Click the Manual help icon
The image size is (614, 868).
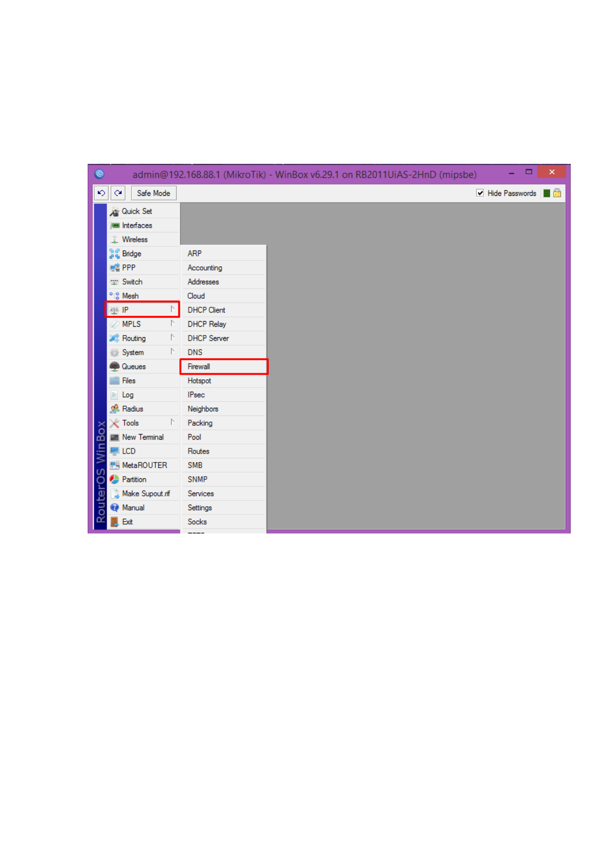click(x=114, y=508)
